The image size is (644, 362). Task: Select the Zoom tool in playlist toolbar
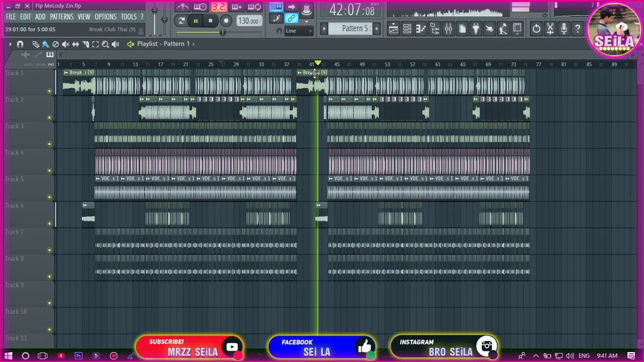(x=105, y=44)
